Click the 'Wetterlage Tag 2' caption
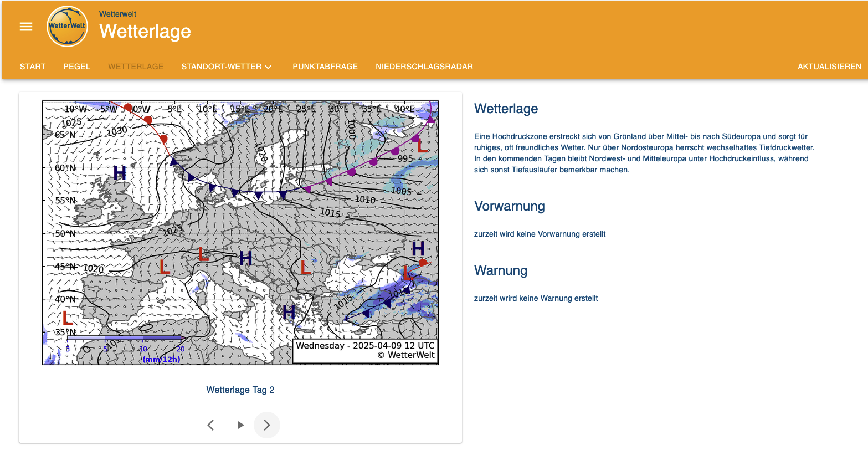The width and height of the screenshot is (868, 450). tap(240, 390)
